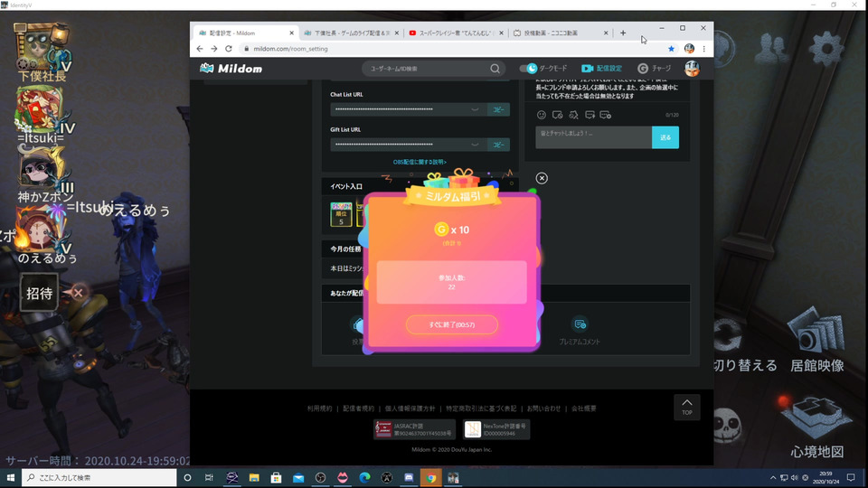Toggle the dark mode switch
Viewport: 868px width, 488px height.
pos(528,68)
